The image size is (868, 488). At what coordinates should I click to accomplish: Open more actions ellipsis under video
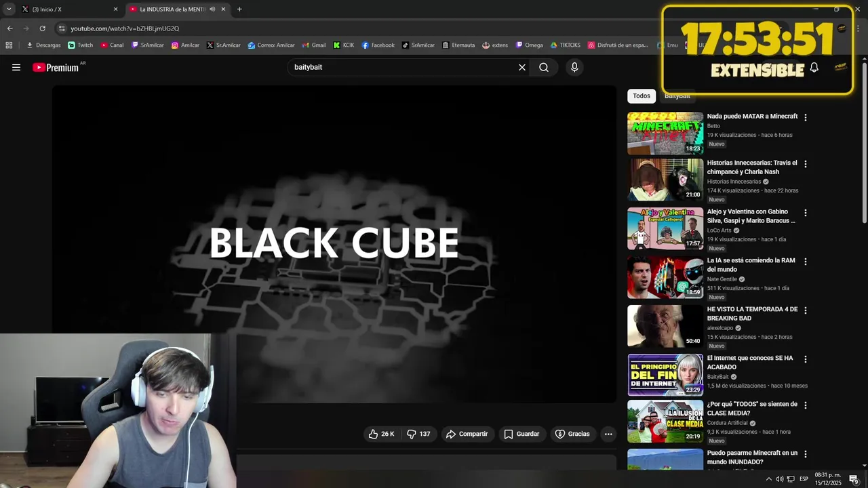[x=608, y=434]
